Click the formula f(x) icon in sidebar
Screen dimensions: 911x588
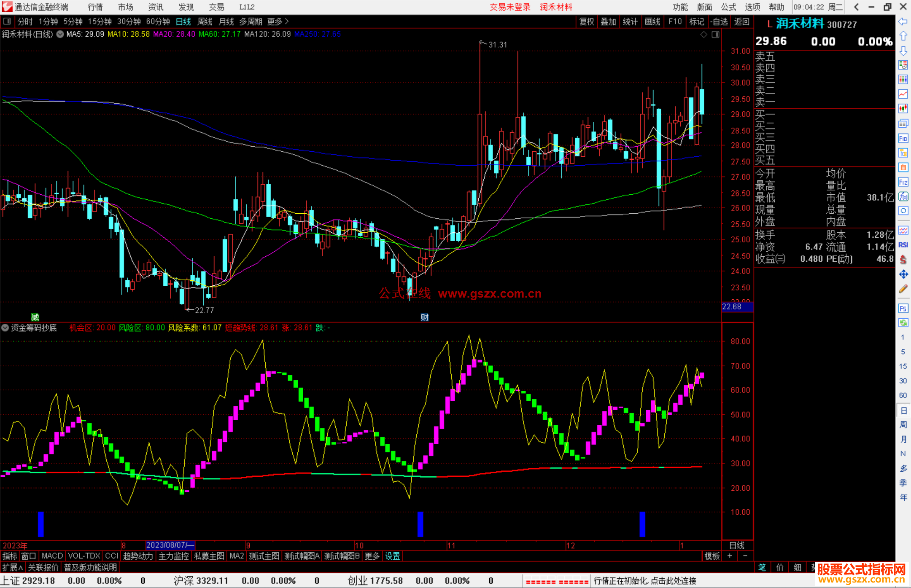903,196
